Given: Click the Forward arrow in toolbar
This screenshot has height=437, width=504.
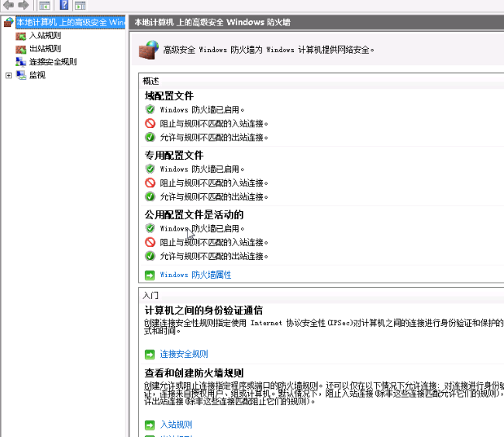Looking at the screenshot, I should click(23, 5).
